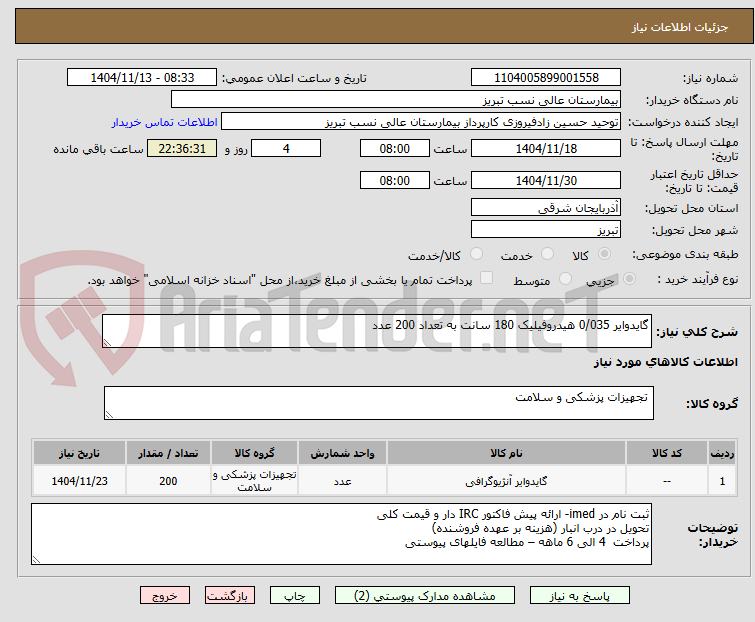Click the گروه کالا table column header

coord(254,453)
